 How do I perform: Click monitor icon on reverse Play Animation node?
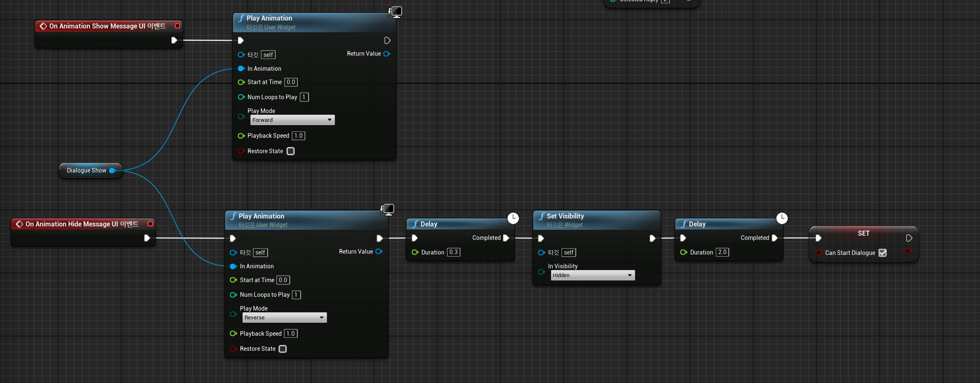click(x=388, y=209)
